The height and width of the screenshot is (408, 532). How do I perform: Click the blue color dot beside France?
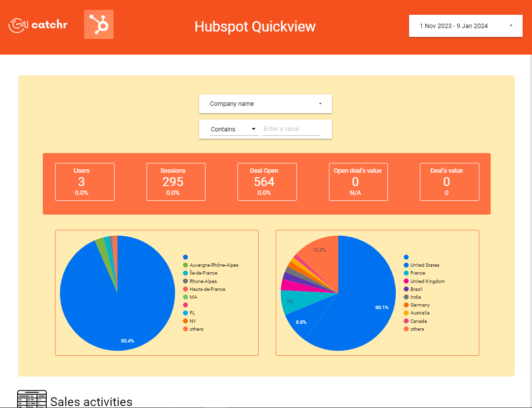406,273
